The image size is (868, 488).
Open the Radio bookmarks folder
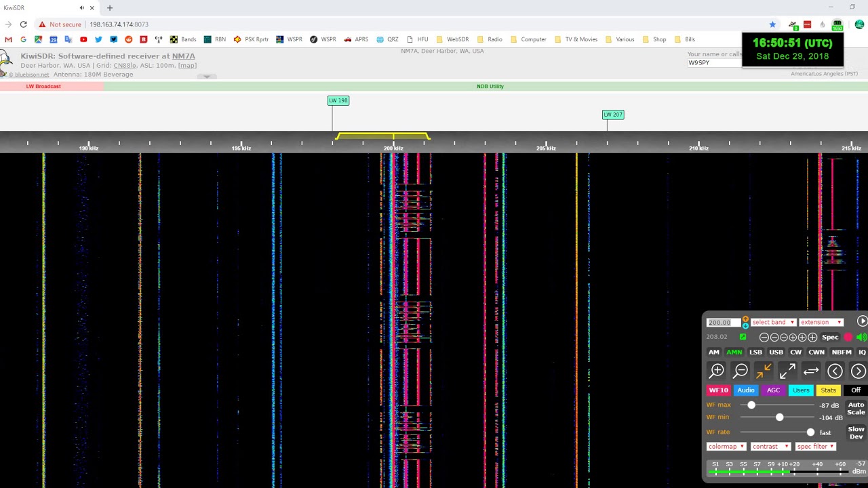point(489,39)
